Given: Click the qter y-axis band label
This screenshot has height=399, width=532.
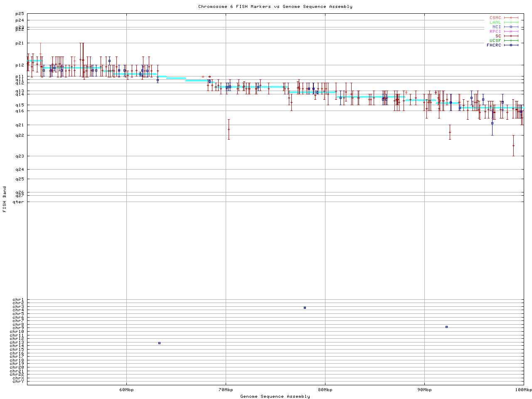Looking at the screenshot, I should (x=18, y=202).
